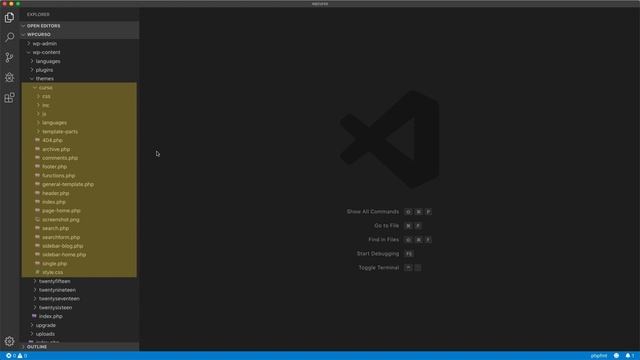Open the screenshot.png file
640x360 pixels.
click(x=80, y=220)
